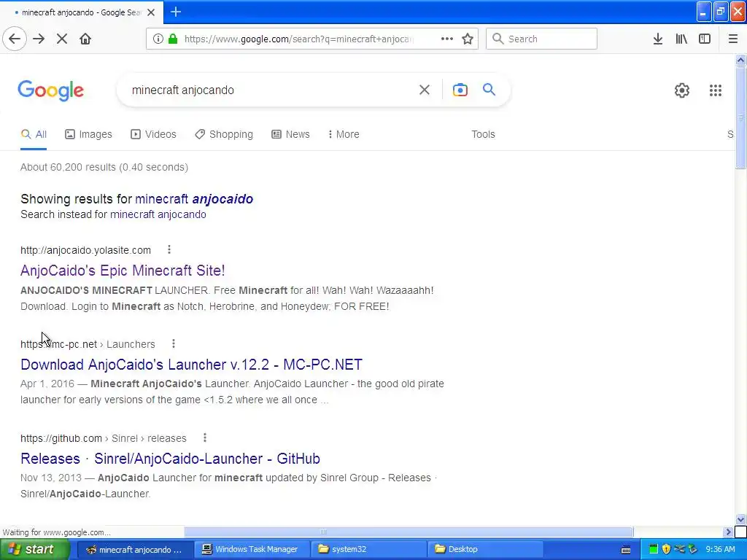
Task: Open options for the mc-pc.net result
Action: coord(174,343)
